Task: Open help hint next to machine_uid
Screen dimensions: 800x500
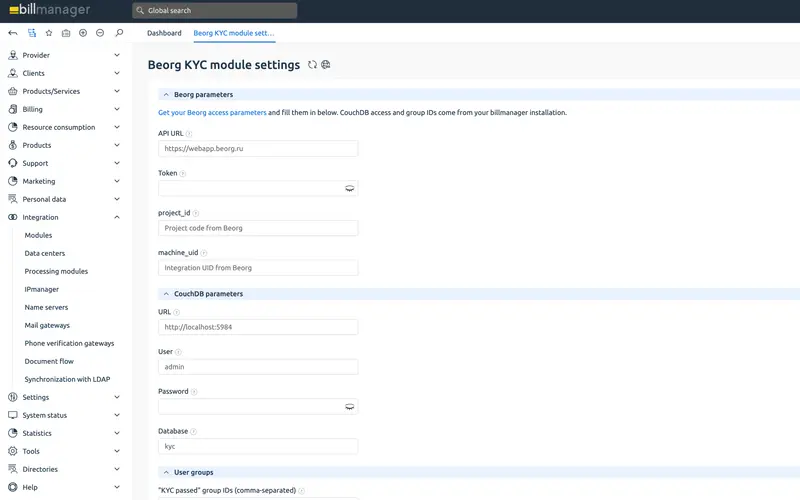Action: [x=204, y=253]
